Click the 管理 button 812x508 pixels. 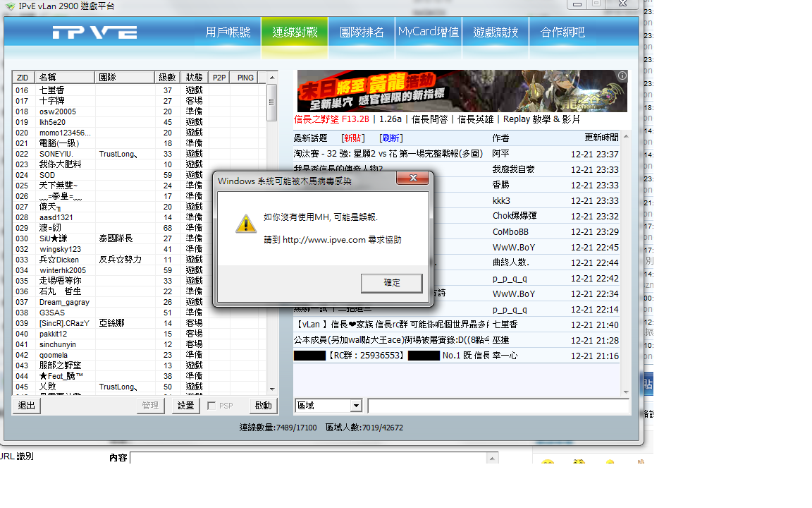[150, 406]
